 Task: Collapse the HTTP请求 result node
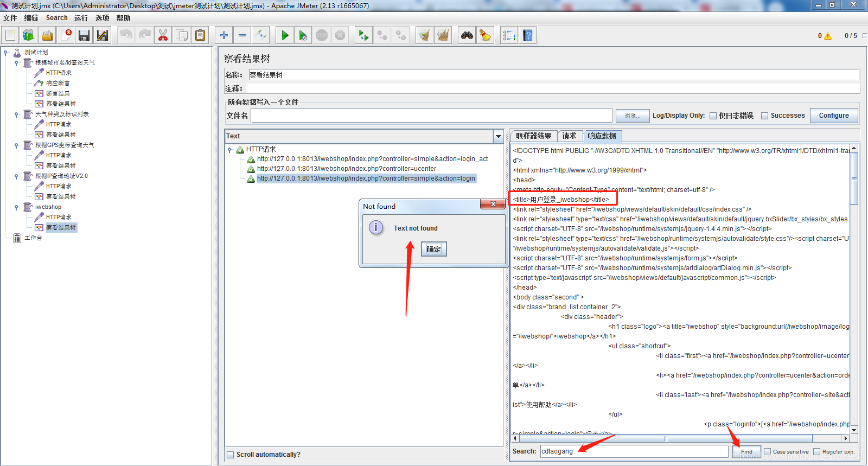[x=230, y=150]
